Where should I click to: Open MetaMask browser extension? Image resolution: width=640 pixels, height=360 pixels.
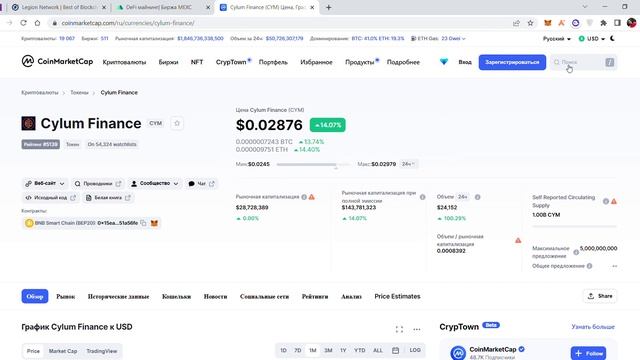coord(547,23)
